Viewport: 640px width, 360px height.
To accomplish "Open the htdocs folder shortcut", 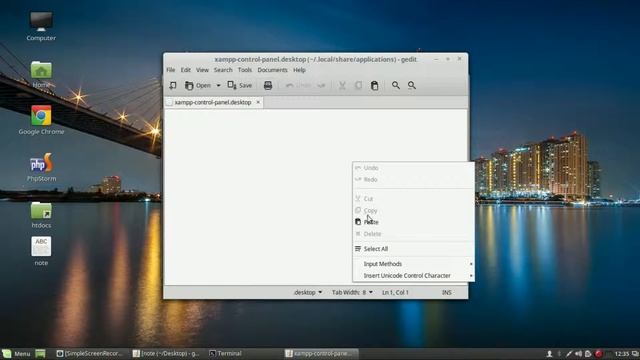I will tap(41, 215).
